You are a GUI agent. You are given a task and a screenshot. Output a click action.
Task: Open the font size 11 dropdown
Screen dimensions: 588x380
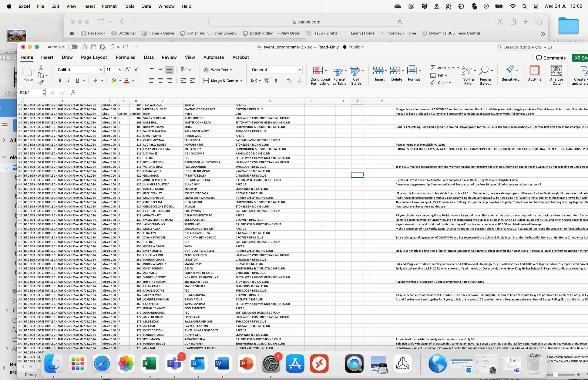(x=120, y=70)
